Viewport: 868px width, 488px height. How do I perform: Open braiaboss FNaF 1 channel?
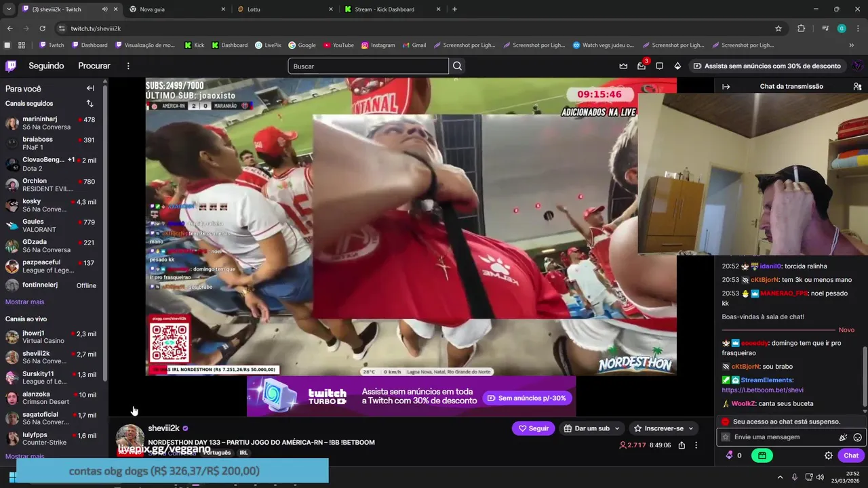(52, 143)
